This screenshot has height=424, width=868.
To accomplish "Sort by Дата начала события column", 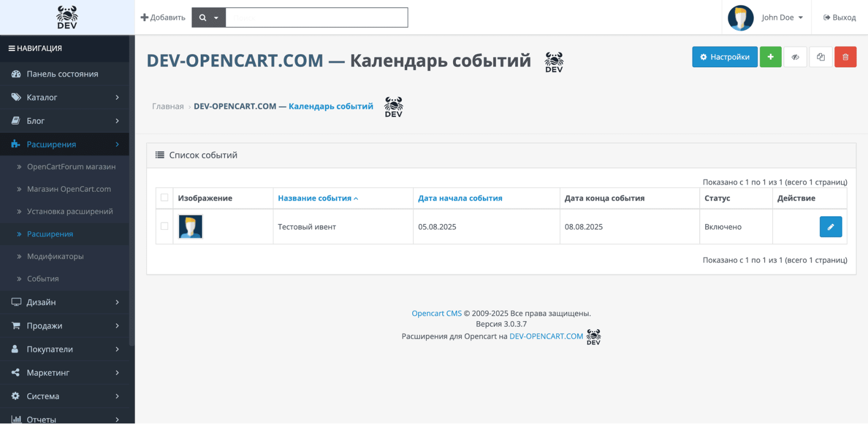I will coord(460,198).
